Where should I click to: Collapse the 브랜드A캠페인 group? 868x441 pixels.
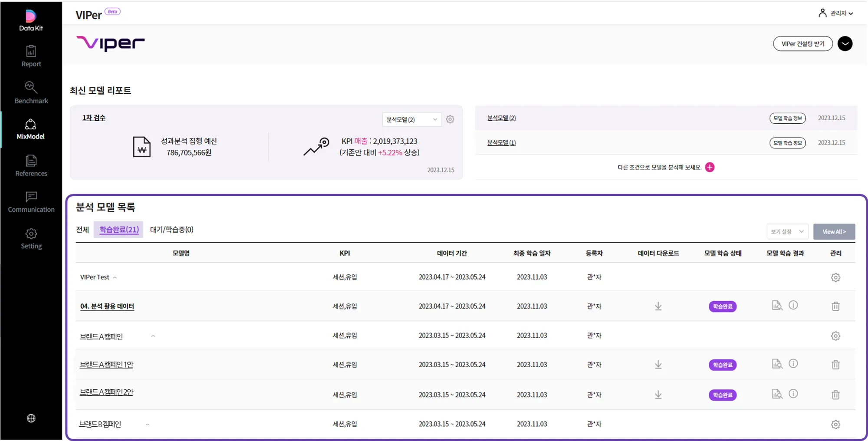click(153, 336)
